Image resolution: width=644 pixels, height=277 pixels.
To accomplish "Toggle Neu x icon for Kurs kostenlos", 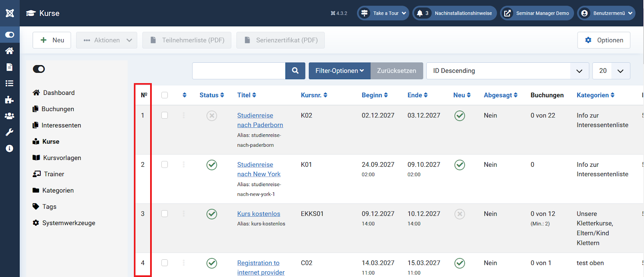I will click(460, 214).
